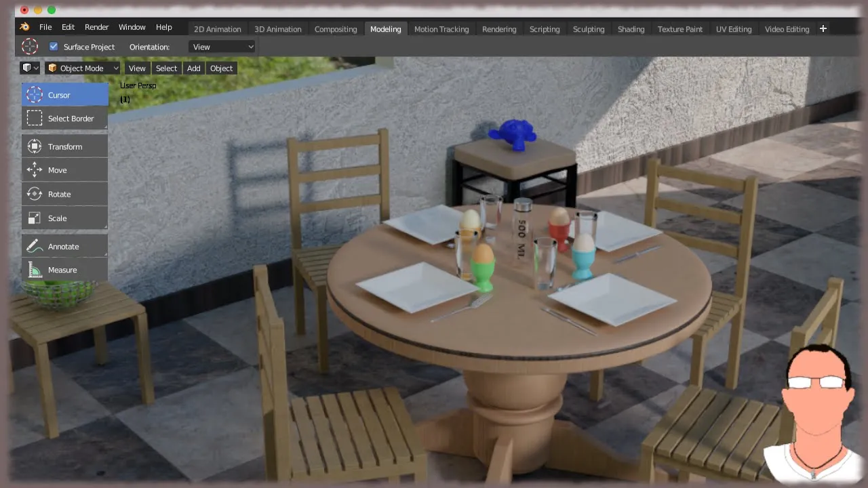Image resolution: width=868 pixels, height=488 pixels.
Task: Switch to the Texture Paint workspace tab
Action: [x=680, y=29]
